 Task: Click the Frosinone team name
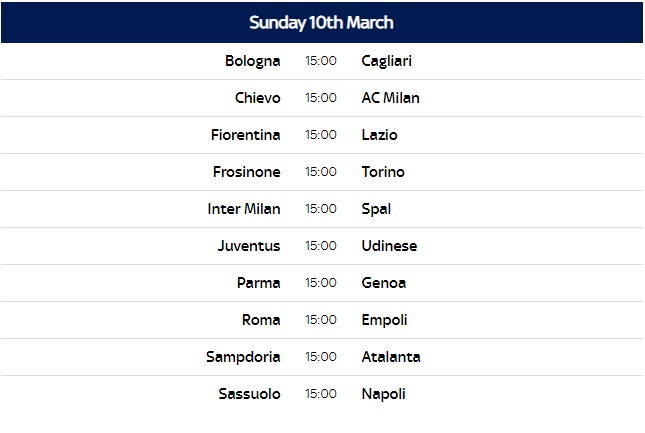(247, 172)
